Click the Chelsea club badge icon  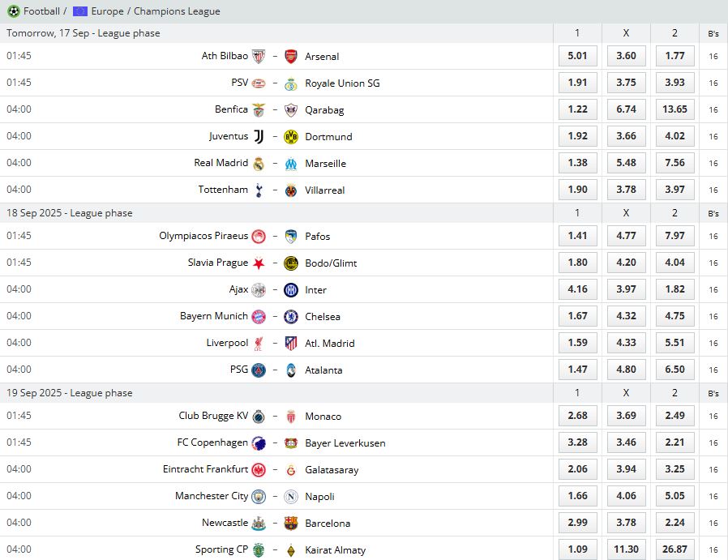pos(291,317)
